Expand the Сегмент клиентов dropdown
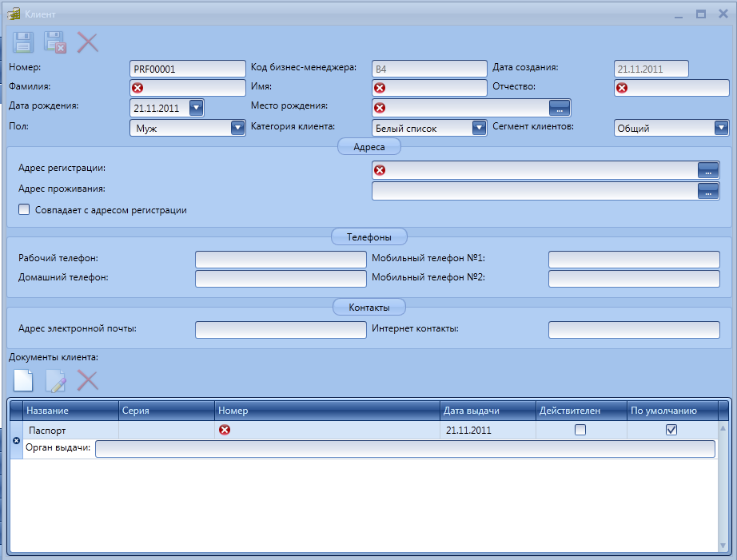 click(721, 128)
